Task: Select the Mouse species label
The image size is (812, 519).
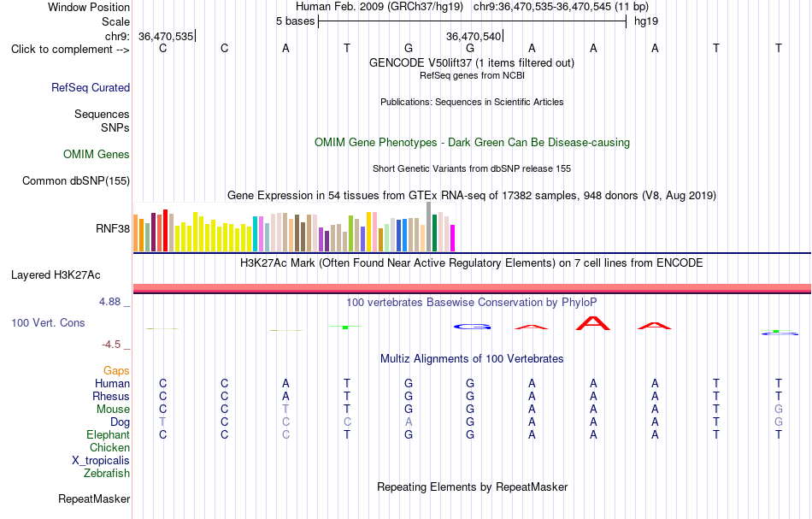Action: tap(113, 410)
